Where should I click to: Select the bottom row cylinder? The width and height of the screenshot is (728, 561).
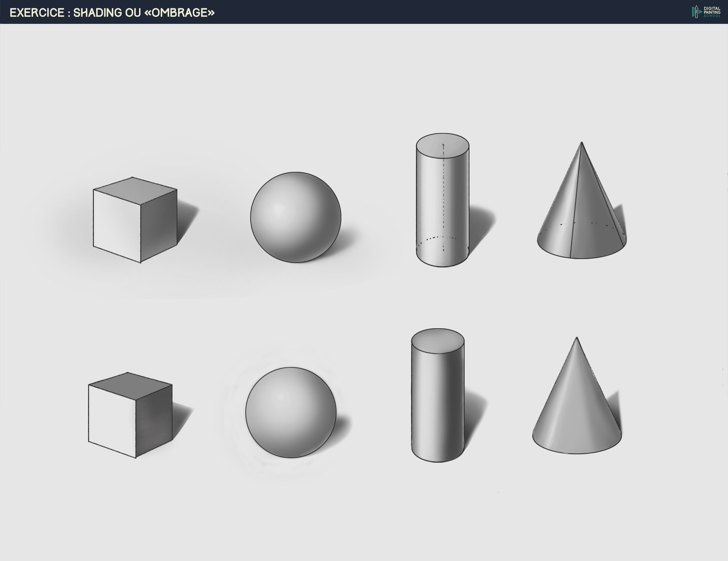pyautogui.click(x=438, y=395)
